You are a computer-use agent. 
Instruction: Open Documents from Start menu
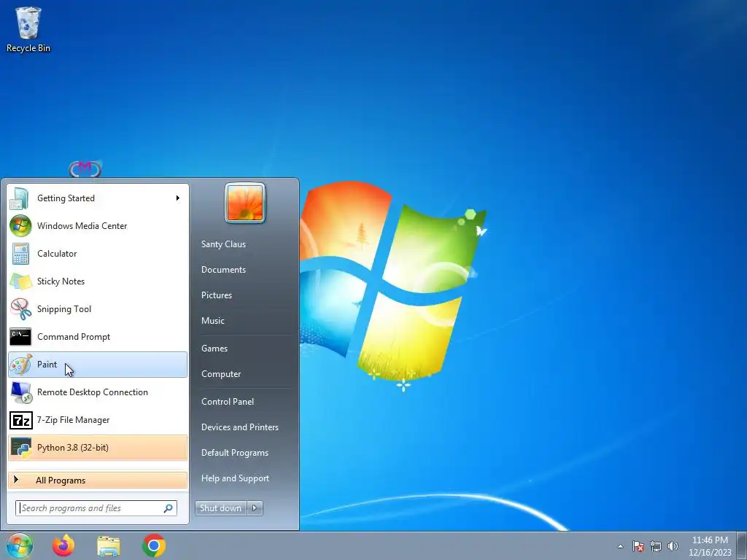[223, 270]
